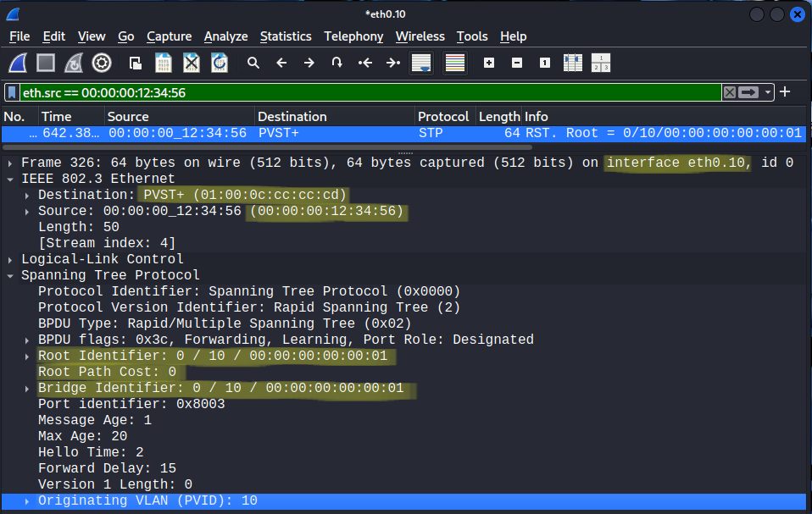
Task: Expand the Logical-Link Control section
Action: point(9,259)
